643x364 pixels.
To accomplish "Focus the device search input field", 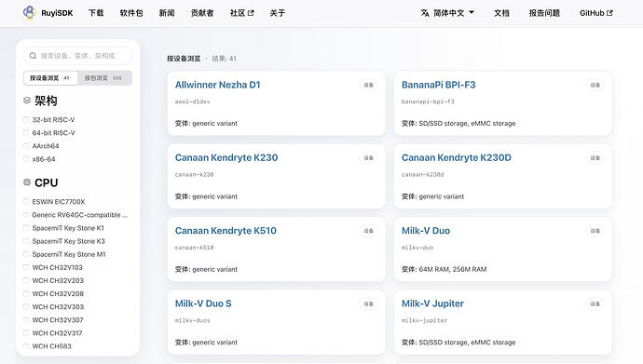I will (x=78, y=56).
